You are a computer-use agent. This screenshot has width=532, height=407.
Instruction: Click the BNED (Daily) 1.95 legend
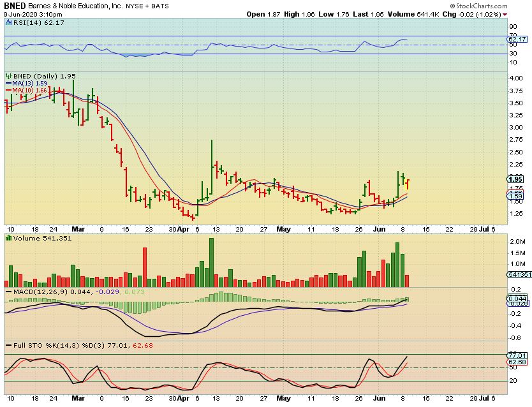coord(44,77)
